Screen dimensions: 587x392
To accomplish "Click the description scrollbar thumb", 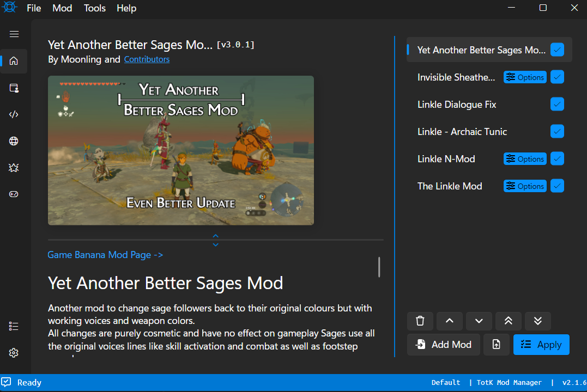I will pyautogui.click(x=379, y=267).
